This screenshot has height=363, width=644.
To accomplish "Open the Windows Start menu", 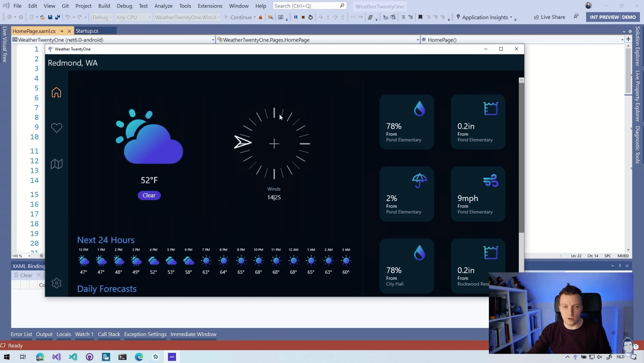I will pos(7,357).
